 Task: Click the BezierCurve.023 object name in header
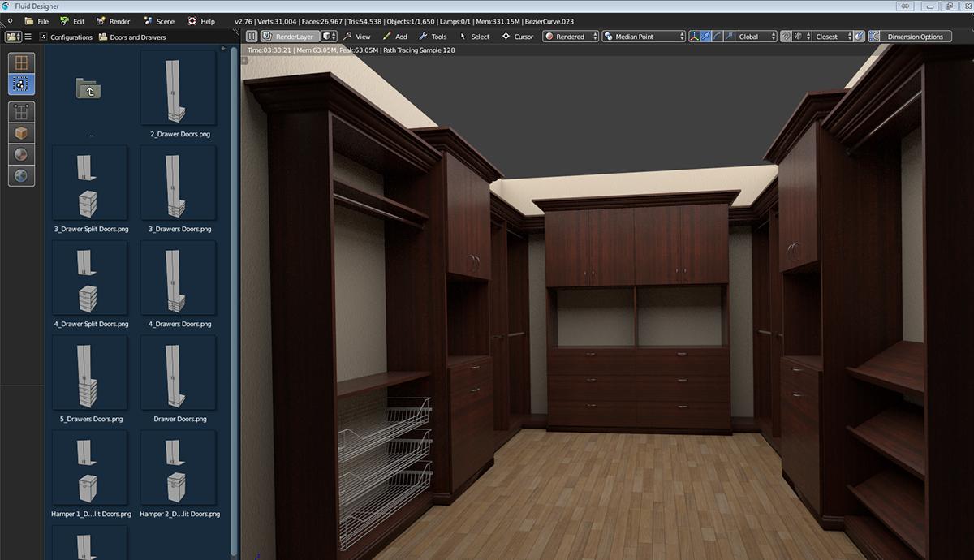pyautogui.click(x=550, y=21)
